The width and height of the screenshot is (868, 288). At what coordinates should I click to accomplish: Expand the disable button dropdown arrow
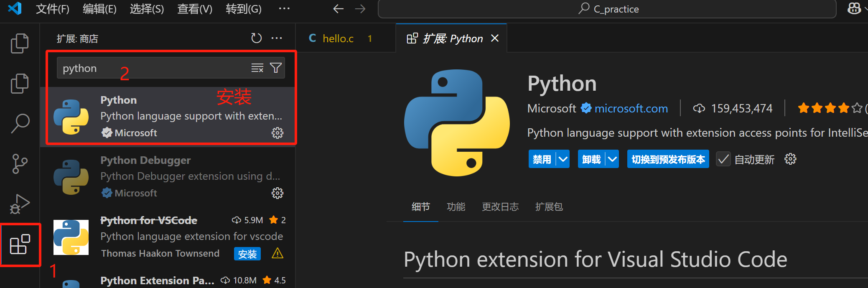[x=563, y=159]
